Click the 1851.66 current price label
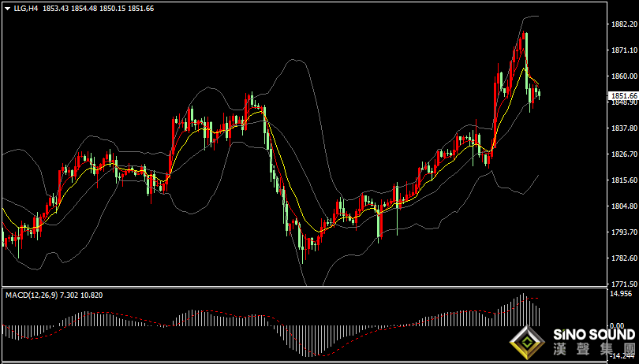Image resolution: width=639 pixels, height=364 pixels. tap(624, 95)
